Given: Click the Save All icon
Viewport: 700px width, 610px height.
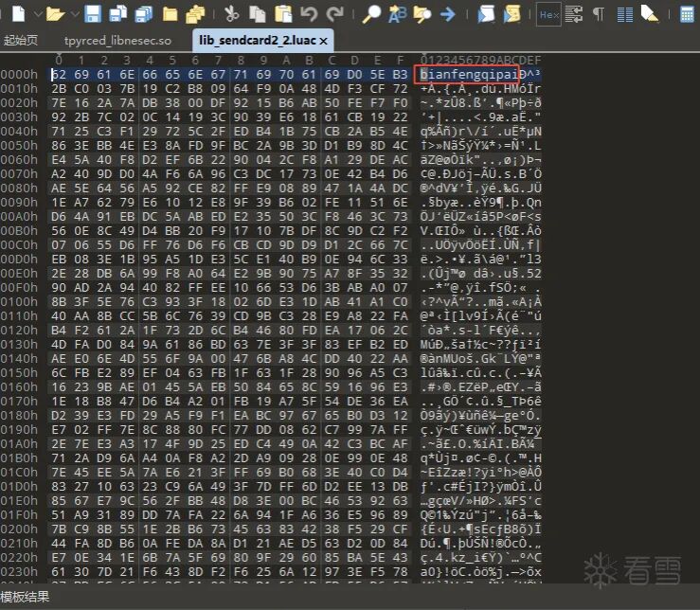Looking at the screenshot, I should pyautogui.click(x=144, y=14).
